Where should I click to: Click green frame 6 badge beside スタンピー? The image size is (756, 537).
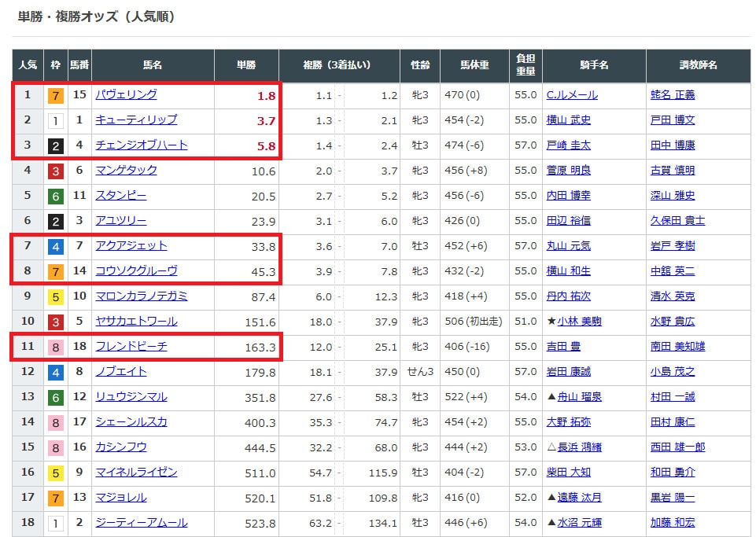[55, 196]
